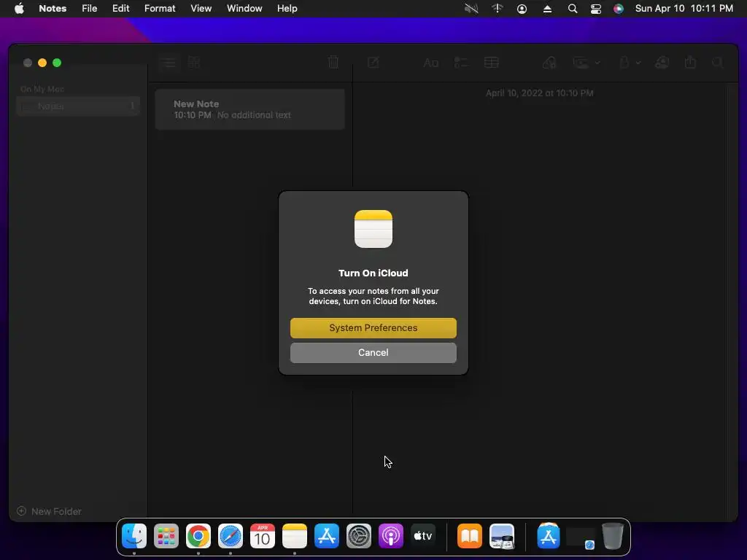
Task: Click the trash delete note icon
Action: [x=333, y=62]
